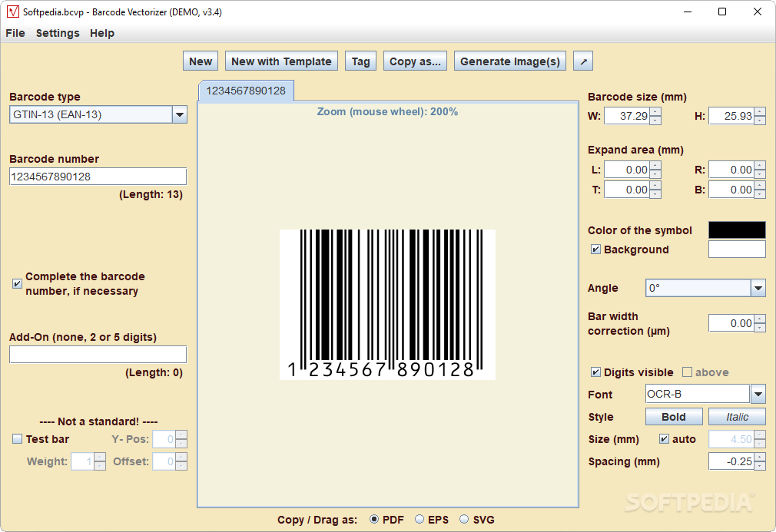Click the barcode width W value field

(x=627, y=116)
